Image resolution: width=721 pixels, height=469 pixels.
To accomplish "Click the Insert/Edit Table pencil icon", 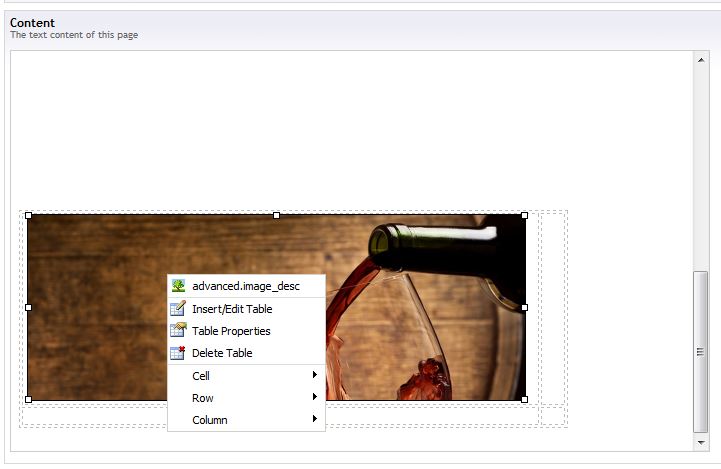I will pos(178,308).
